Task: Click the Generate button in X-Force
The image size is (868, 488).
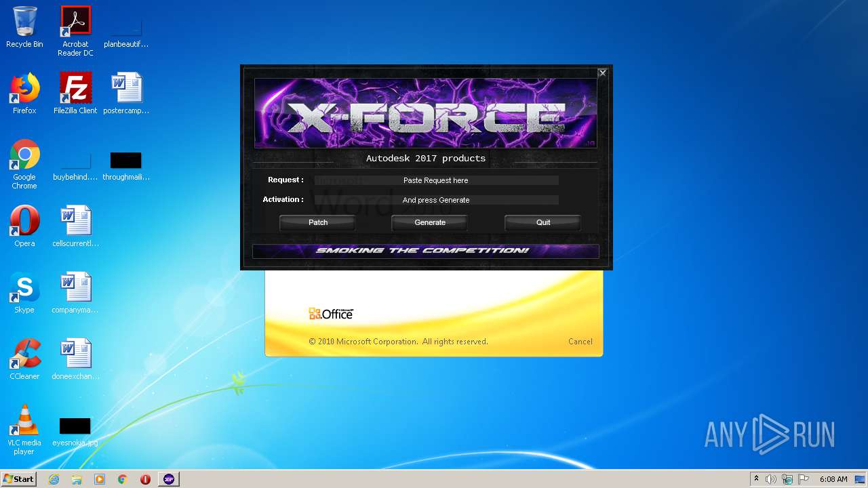Action: [x=430, y=222]
